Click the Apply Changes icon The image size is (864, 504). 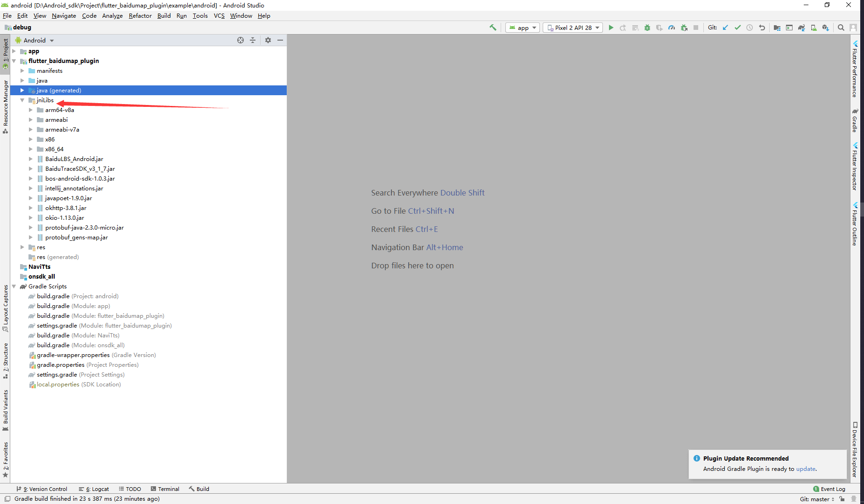pyautogui.click(x=623, y=28)
